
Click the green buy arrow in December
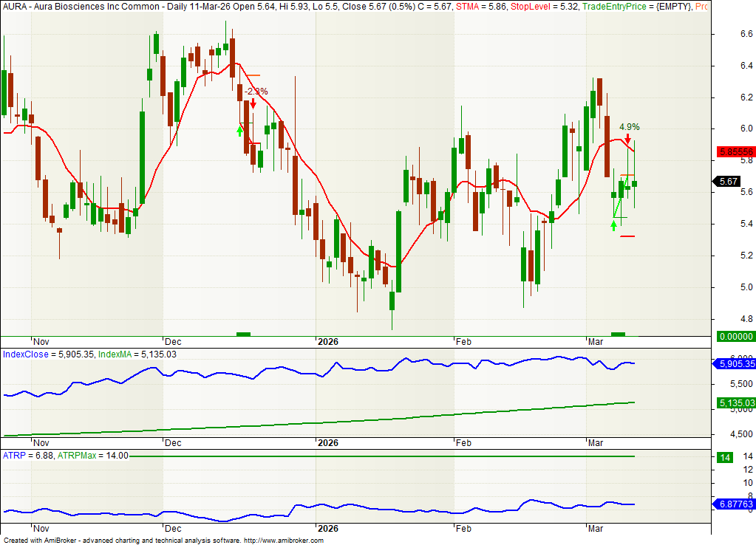click(x=239, y=130)
